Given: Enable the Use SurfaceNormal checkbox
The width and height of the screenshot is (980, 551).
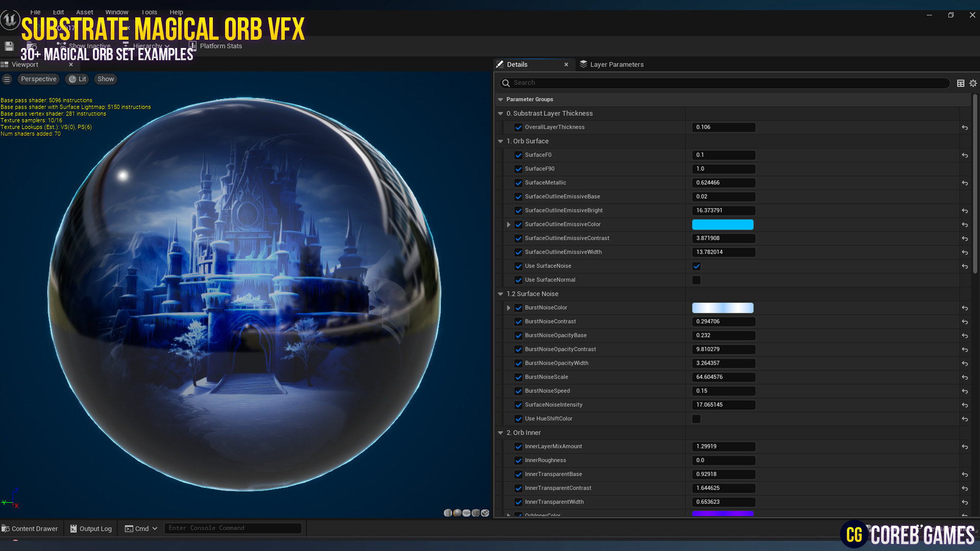Looking at the screenshot, I should [x=696, y=280].
